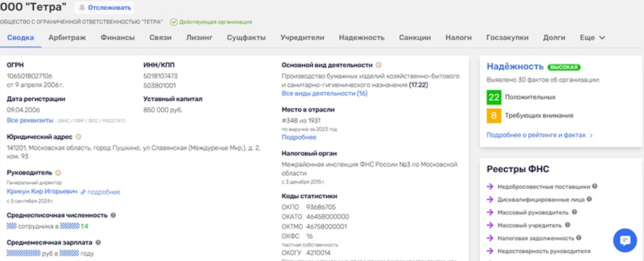Go to the Долги tab

click(x=554, y=38)
